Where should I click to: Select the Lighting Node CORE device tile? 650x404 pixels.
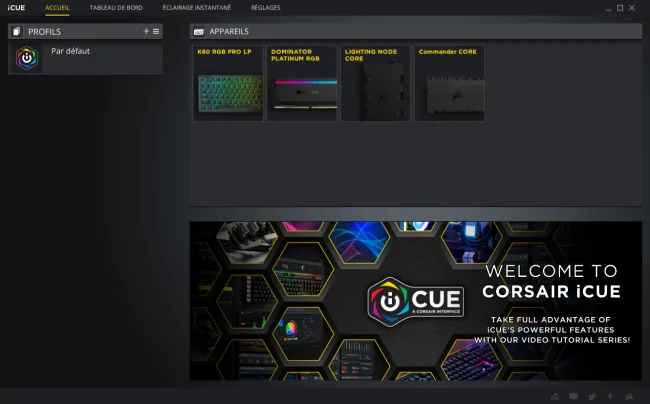375,83
